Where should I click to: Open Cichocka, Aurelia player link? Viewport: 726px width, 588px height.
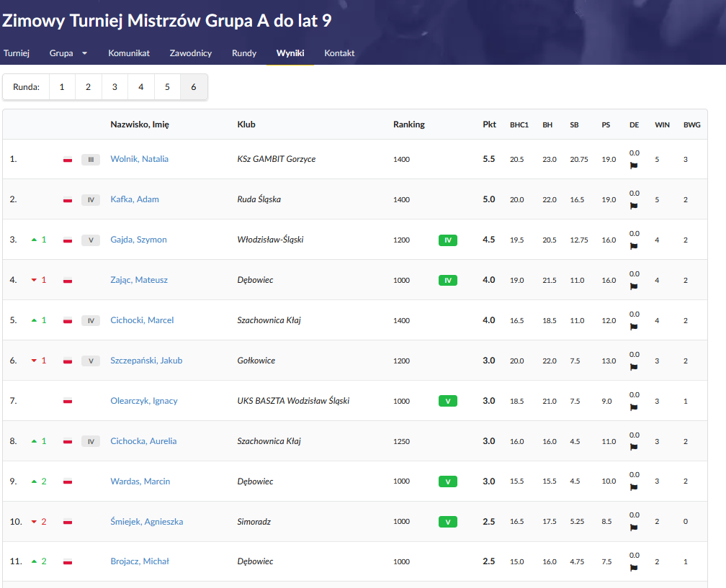143,441
